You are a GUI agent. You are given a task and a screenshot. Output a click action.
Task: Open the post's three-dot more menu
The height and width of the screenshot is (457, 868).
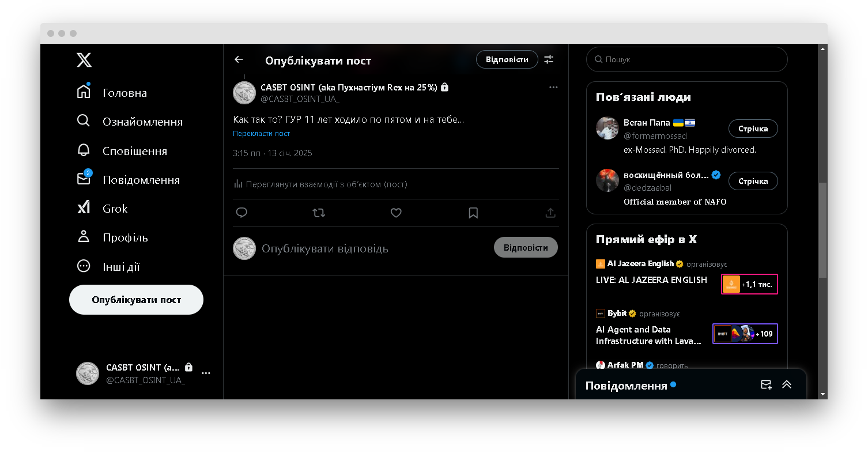coord(553,87)
